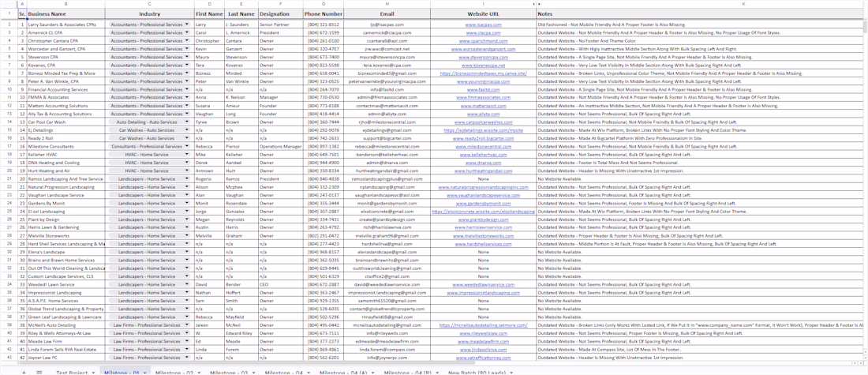Select row 1 number header

click(9, 13)
